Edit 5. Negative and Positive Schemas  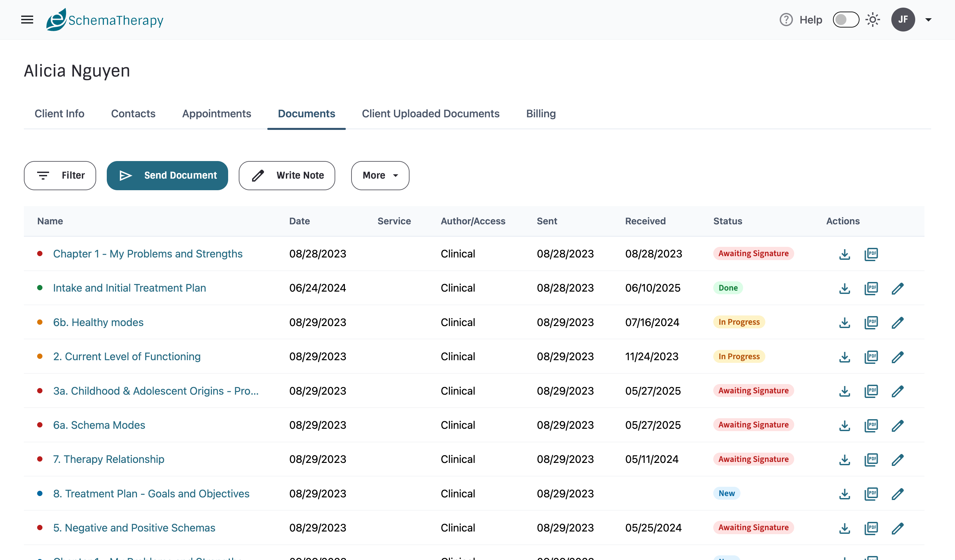897,528
